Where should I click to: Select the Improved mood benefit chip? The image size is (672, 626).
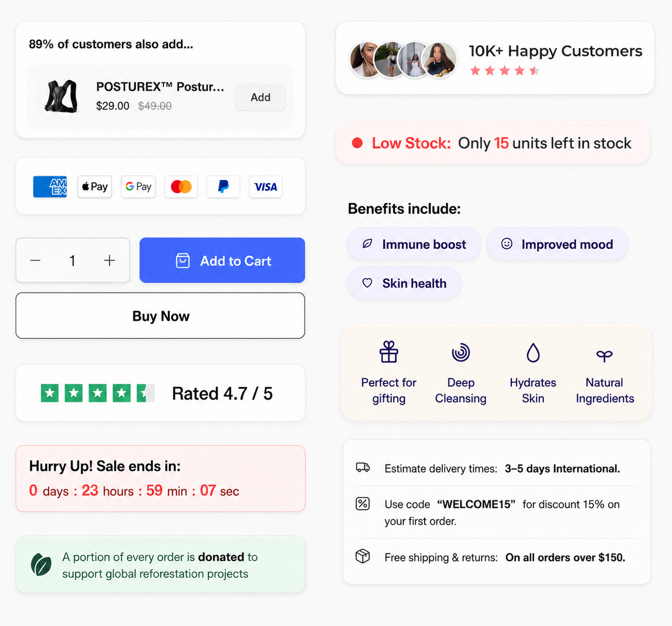click(557, 244)
